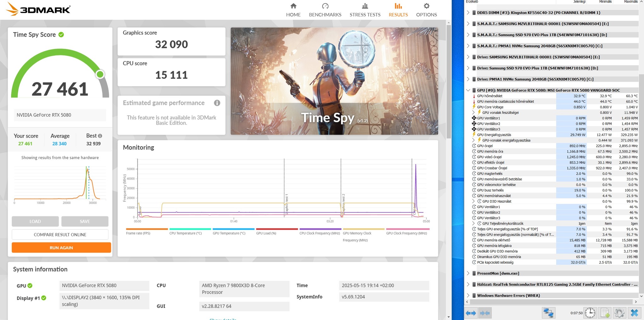Toggle CPU Clock Frequency series in legend
The image size is (644, 320).
320,232
